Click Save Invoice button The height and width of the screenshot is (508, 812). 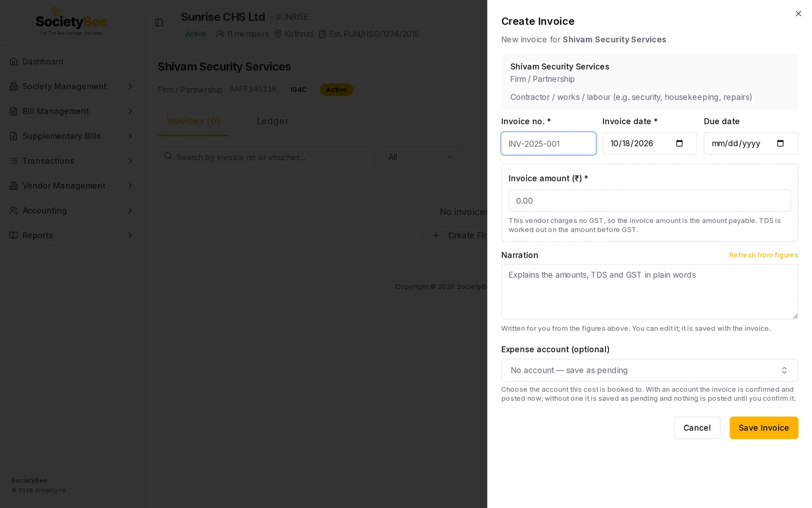764,428
